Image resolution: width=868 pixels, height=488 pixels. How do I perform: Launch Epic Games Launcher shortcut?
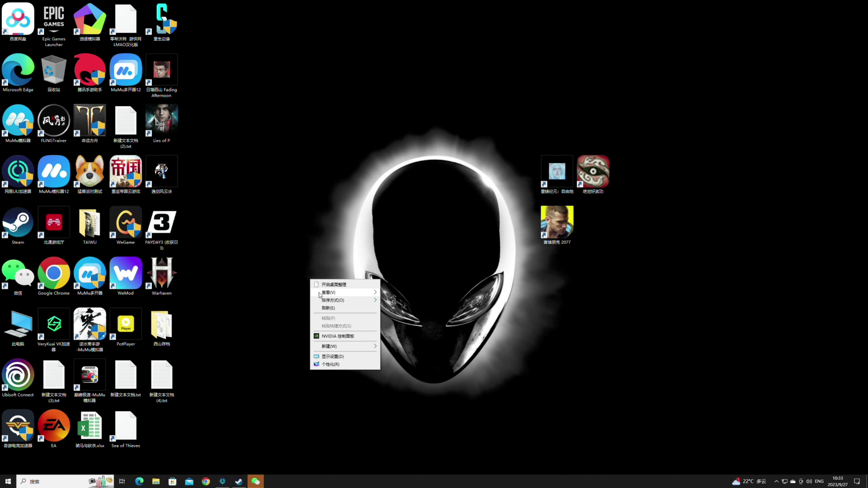(x=54, y=25)
